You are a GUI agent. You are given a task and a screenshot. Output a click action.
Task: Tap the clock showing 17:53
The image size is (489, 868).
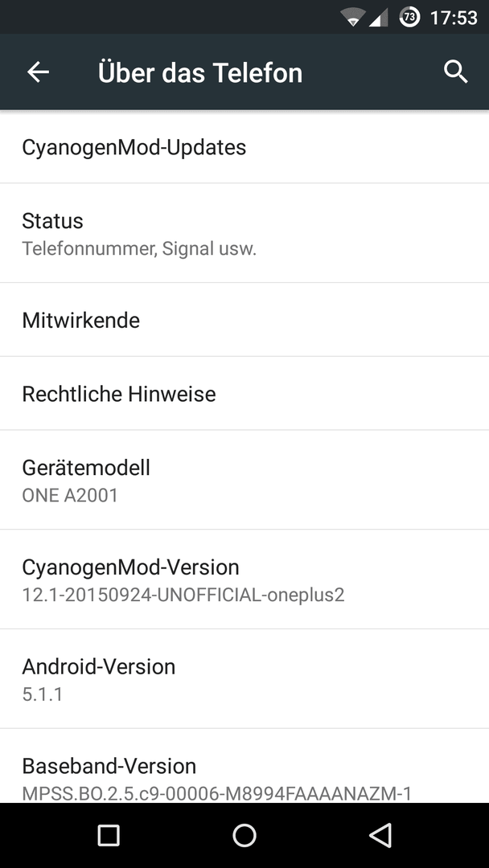tap(454, 18)
